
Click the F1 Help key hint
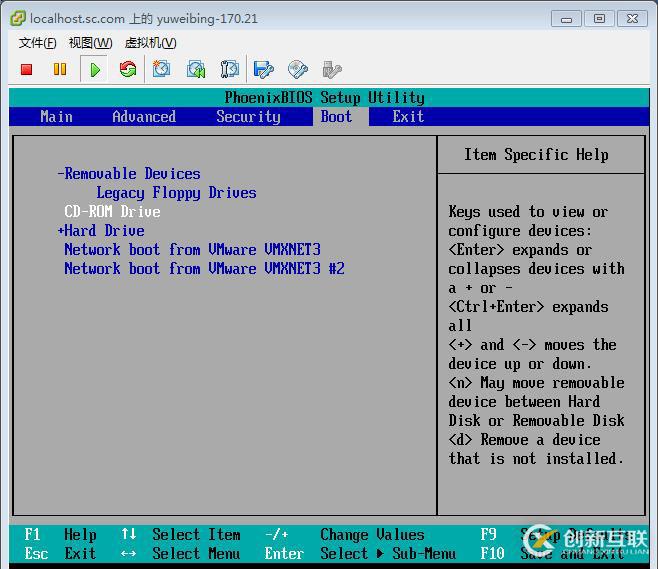click(x=60, y=535)
